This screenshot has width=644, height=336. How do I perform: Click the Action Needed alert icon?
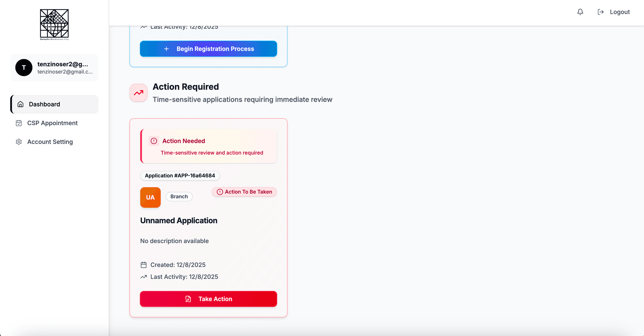tap(154, 141)
